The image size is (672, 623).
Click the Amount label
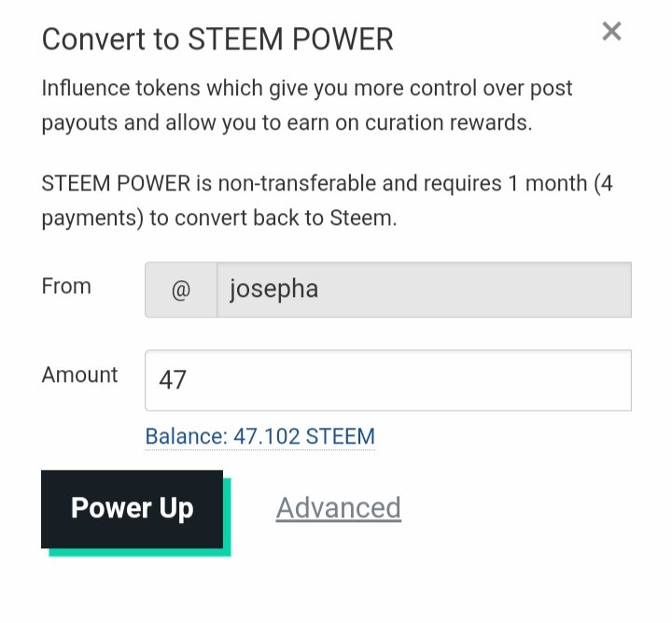(x=79, y=375)
